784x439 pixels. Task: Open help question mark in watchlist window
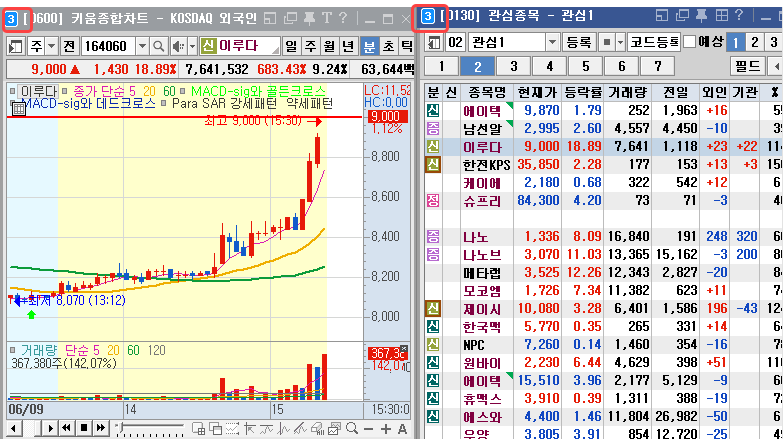(x=738, y=16)
